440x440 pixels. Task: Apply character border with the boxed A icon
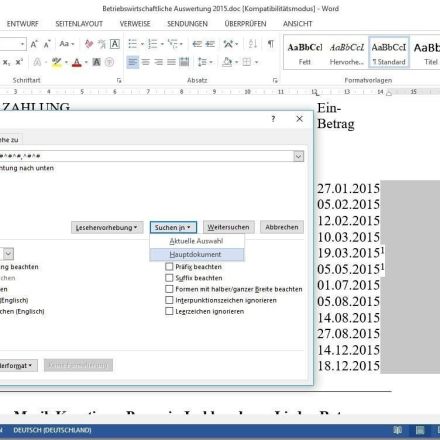[115, 44]
